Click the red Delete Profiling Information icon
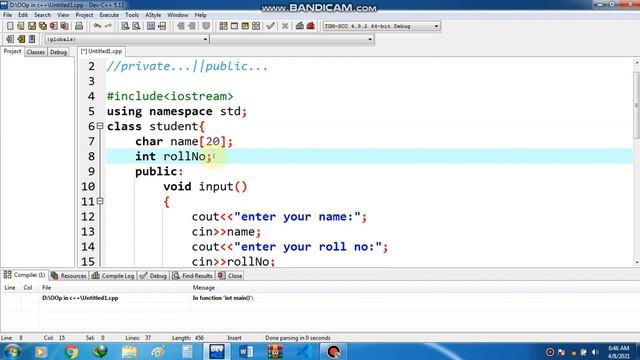640x360 pixels. point(311,26)
